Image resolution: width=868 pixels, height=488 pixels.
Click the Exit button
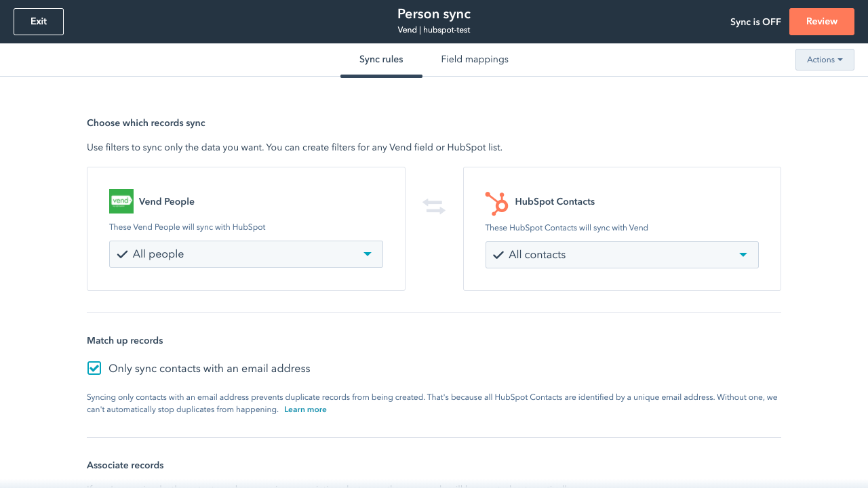pos(38,21)
